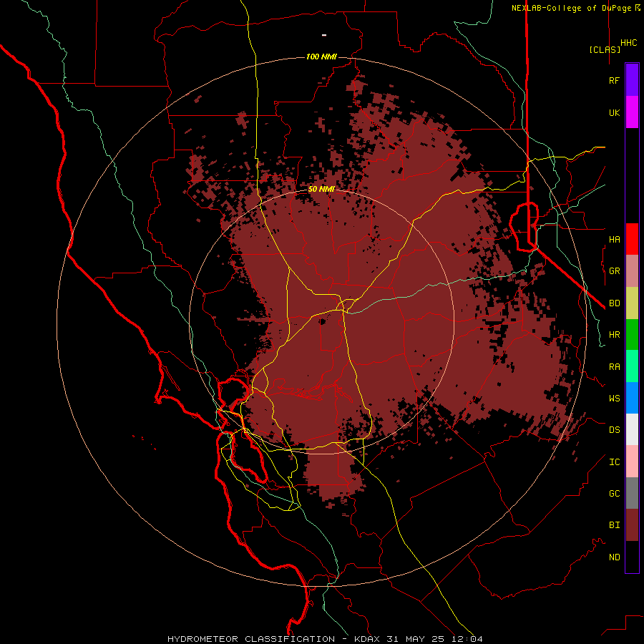Click the IC legend label
This screenshot has width=644, height=644.
pos(614,462)
